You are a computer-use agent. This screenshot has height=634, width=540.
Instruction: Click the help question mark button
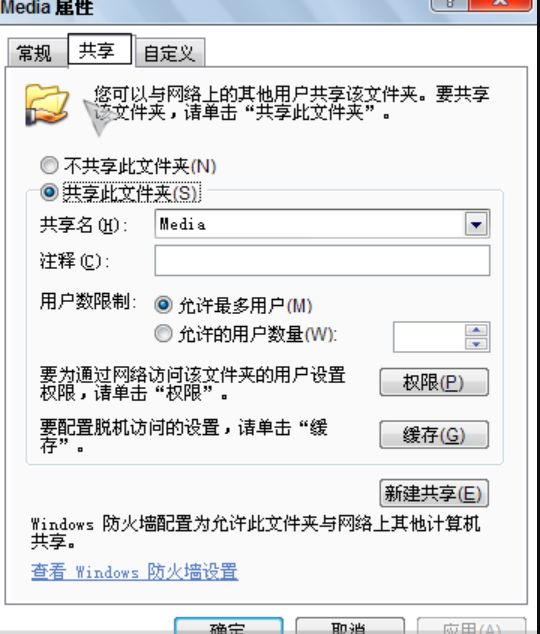tap(449, 4)
